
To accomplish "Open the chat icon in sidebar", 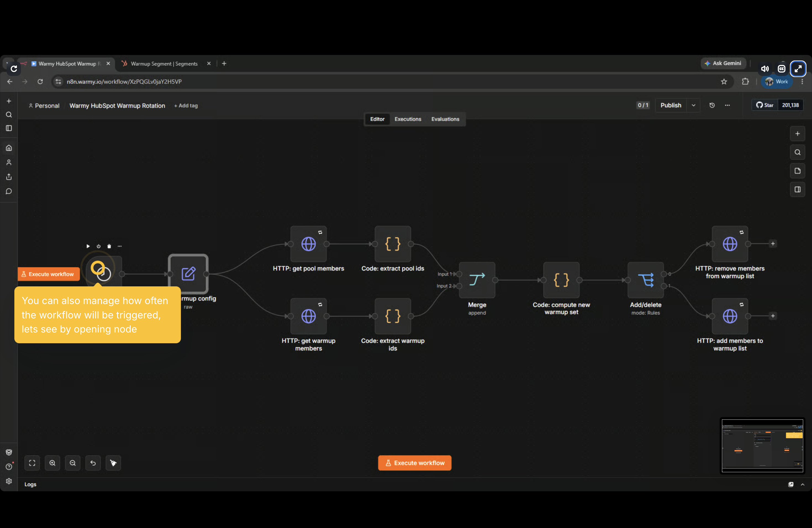I will 9,191.
